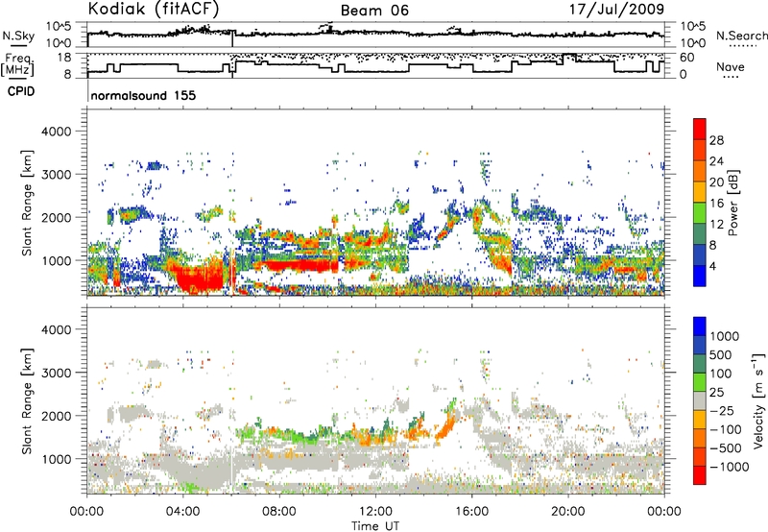Click "Slant Range [km]" label of the velocity panel

(x=27, y=401)
